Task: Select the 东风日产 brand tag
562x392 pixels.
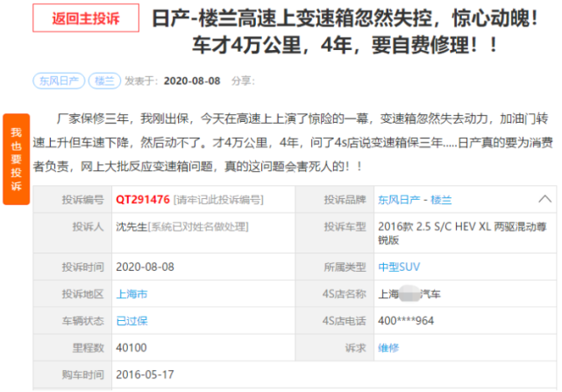Action: point(59,81)
